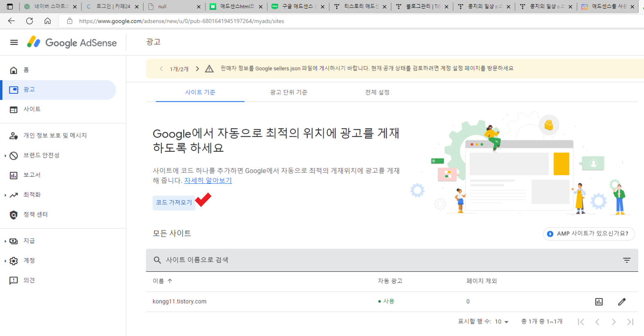Viewport: 644px width, 336px height.
Task: Click the browser back button
Action: [x=11, y=21]
